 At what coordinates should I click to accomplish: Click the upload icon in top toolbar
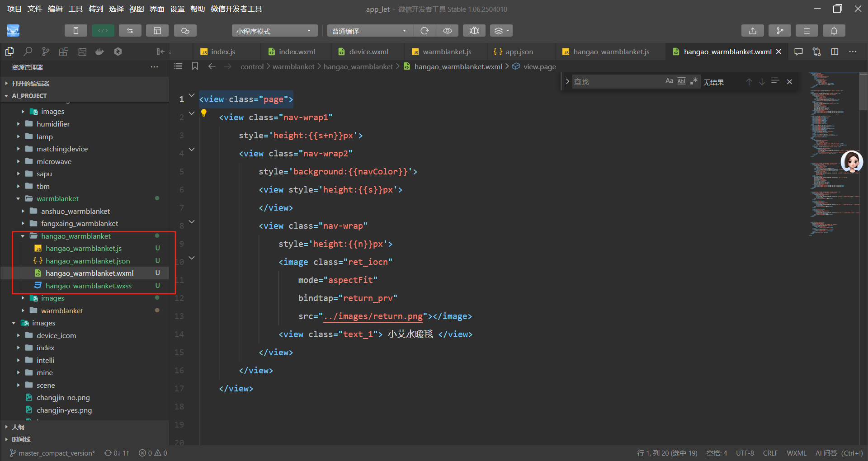752,31
